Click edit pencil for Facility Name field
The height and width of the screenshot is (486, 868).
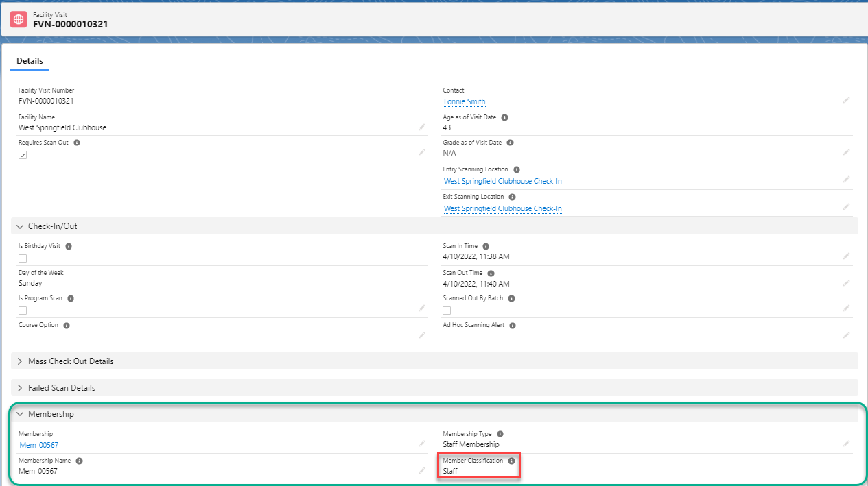[x=422, y=127]
